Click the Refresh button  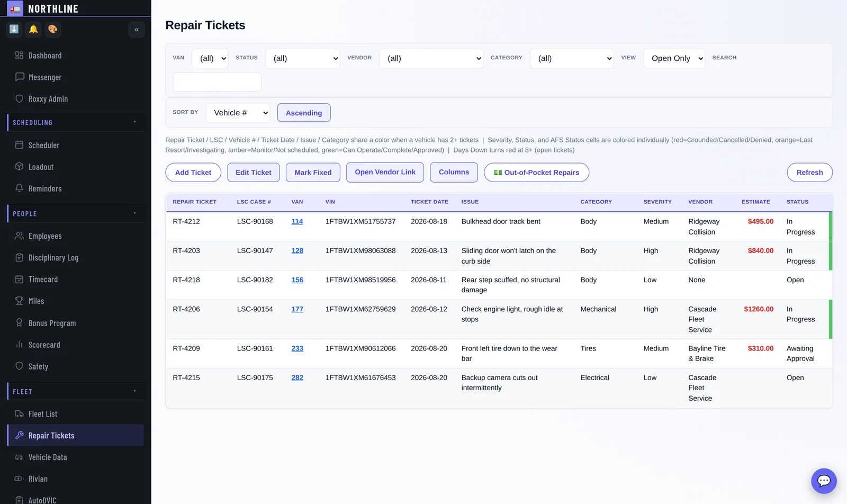click(x=809, y=173)
